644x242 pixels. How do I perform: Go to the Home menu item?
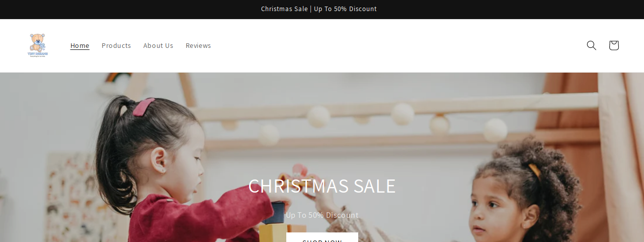[80, 45]
